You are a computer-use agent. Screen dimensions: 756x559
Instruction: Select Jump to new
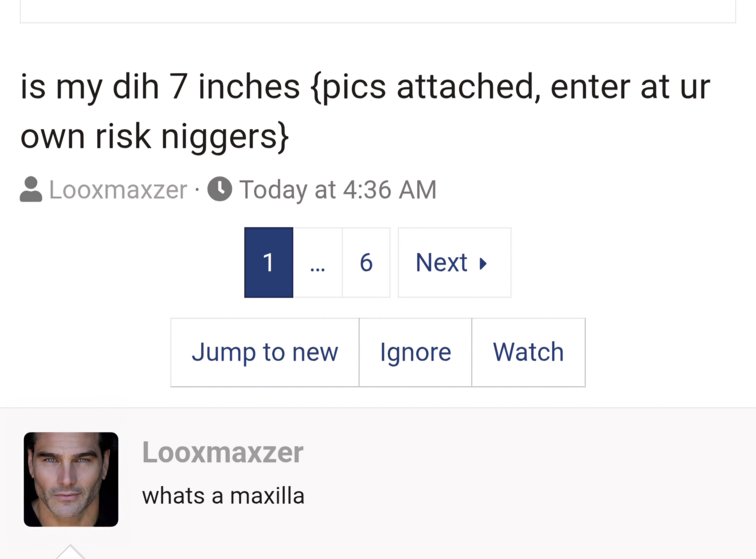click(265, 352)
